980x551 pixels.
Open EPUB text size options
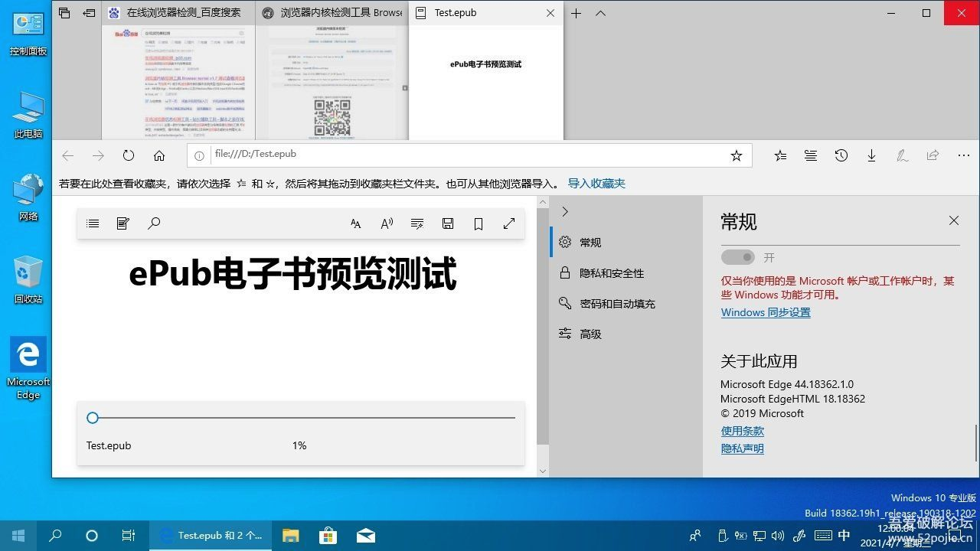point(356,223)
